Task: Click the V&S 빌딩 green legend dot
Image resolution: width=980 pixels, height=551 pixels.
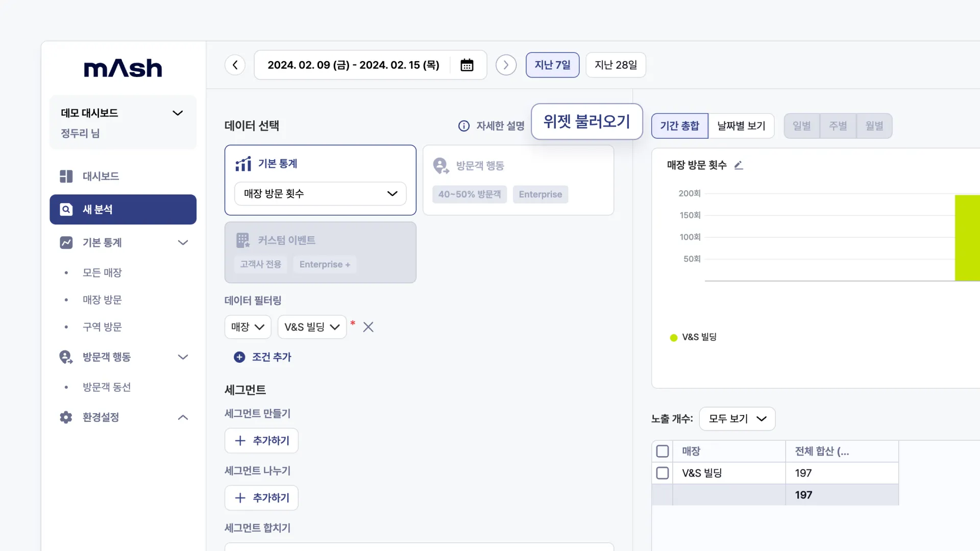Action: coord(673,338)
